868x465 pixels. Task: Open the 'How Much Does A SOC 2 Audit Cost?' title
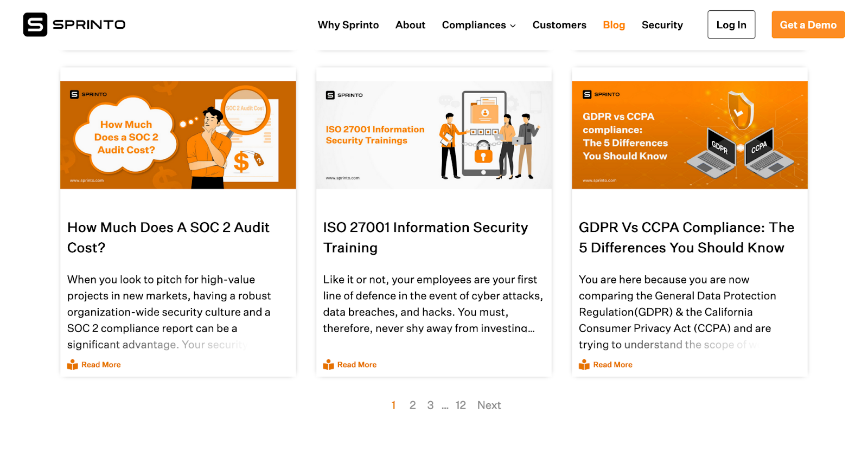[x=168, y=237]
